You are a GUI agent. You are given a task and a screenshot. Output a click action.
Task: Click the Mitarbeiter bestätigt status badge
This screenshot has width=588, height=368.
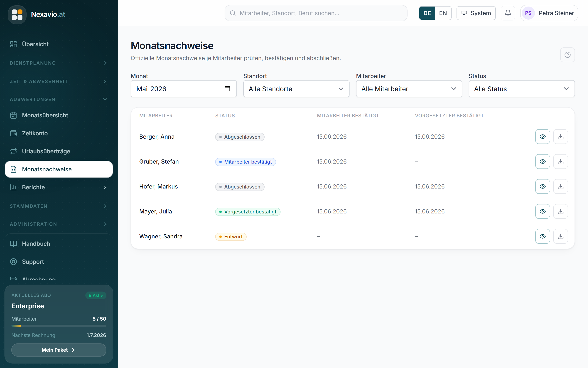pos(245,162)
